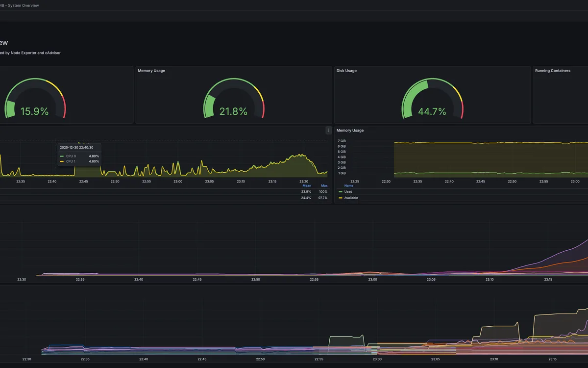Click the 100% max value in legend
This screenshot has width=588, height=368.
[x=324, y=192]
